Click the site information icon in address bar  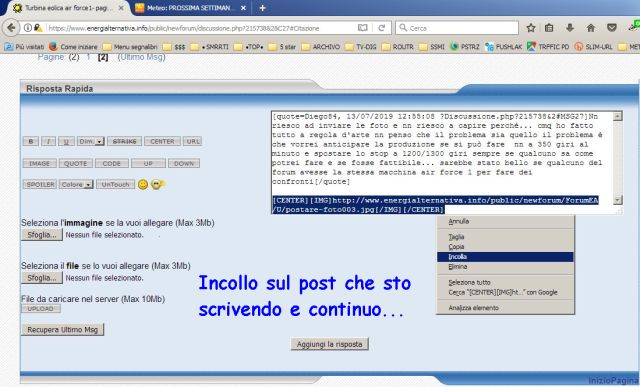coord(27,28)
